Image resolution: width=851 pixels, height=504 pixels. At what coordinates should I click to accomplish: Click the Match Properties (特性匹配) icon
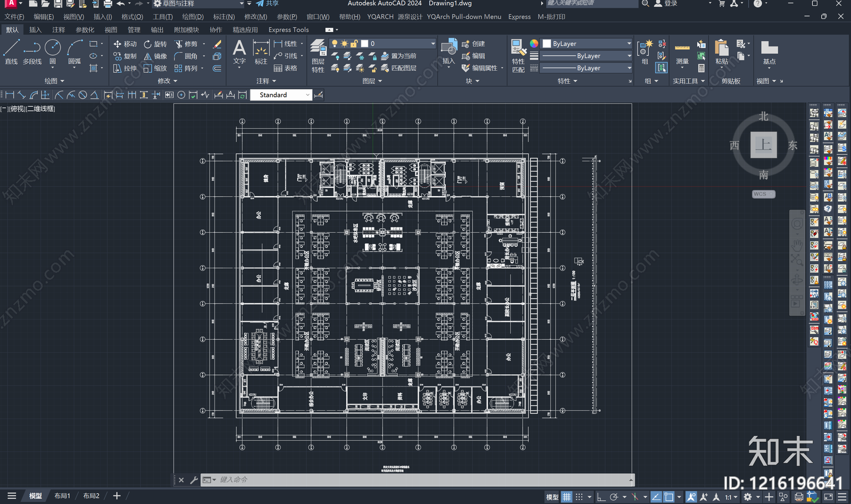tap(518, 56)
